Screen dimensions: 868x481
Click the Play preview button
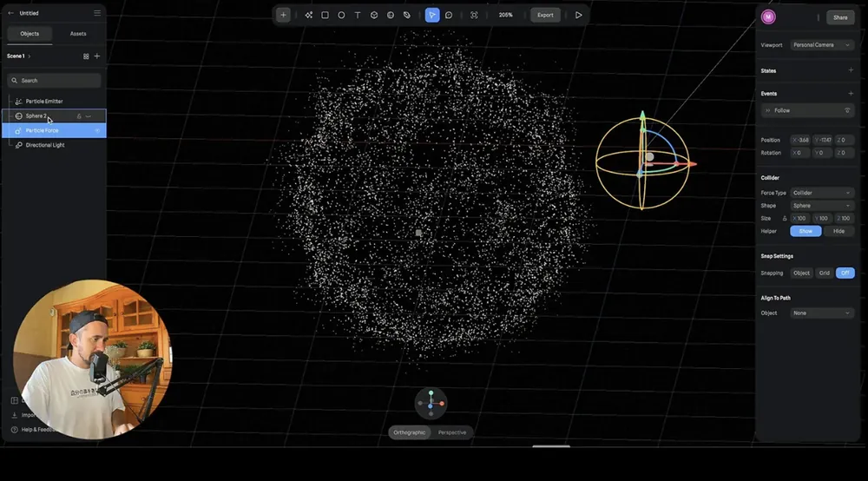coord(578,15)
